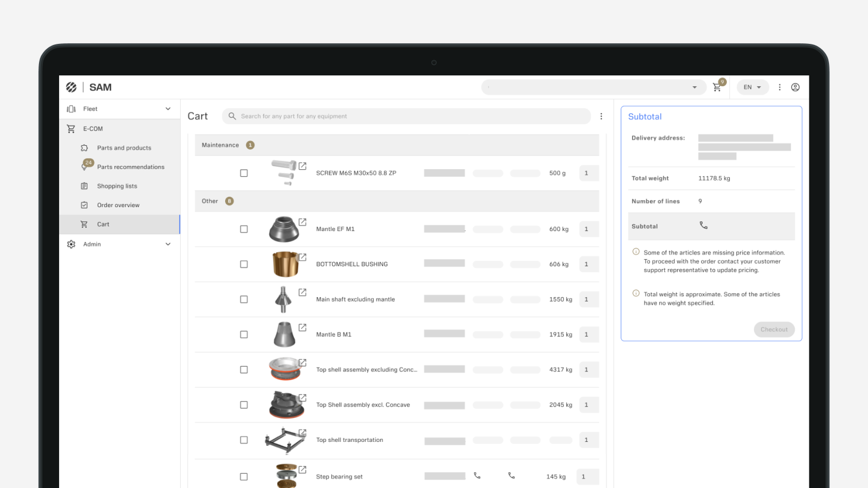This screenshot has height=488, width=868.
Task: Click the SAM logo icon
Action: point(72,87)
